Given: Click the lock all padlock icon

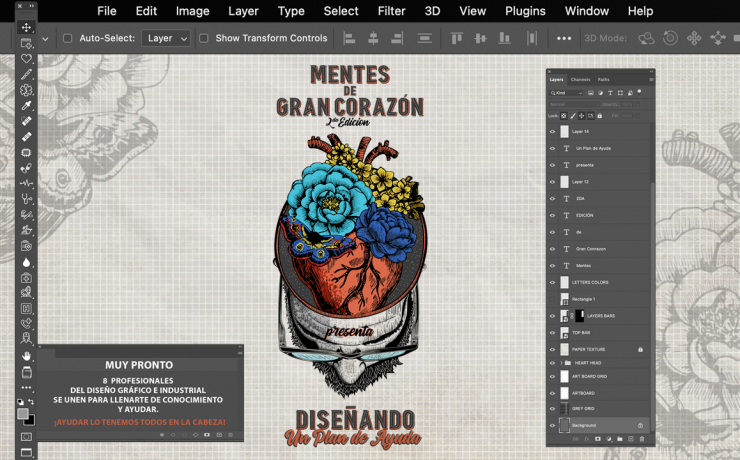Looking at the screenshot, I should coord(599,116).
